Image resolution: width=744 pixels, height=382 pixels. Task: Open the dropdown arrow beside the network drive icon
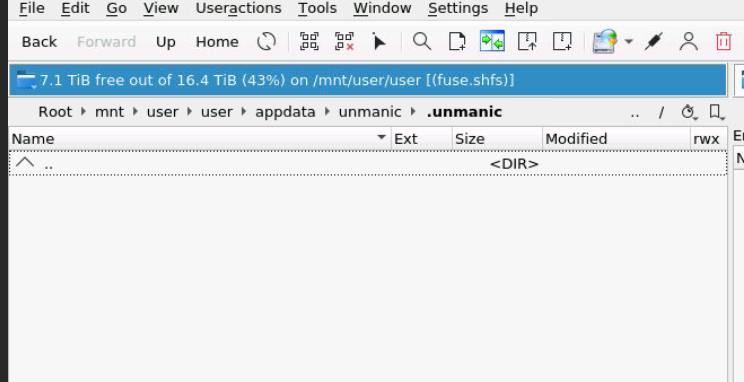pos(629,42)
